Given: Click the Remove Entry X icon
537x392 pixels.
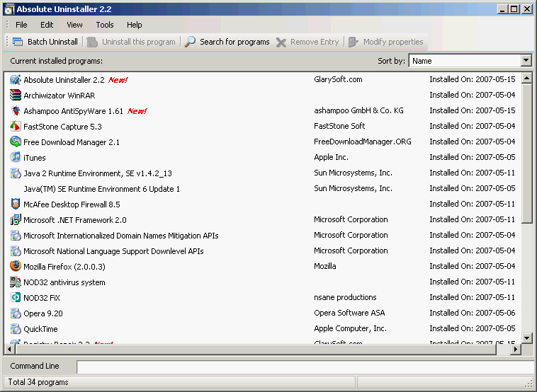Looking at the screenshot, I should pos(281,42).
